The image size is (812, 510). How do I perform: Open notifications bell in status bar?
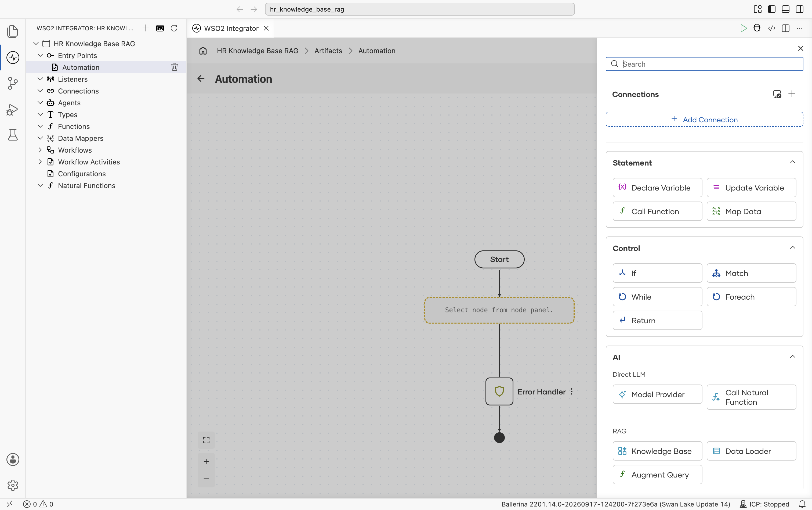click(x=802, y=504)
